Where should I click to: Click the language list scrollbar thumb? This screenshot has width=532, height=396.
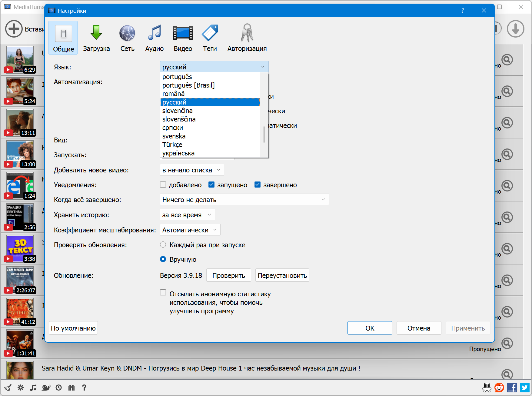point(264,135)
